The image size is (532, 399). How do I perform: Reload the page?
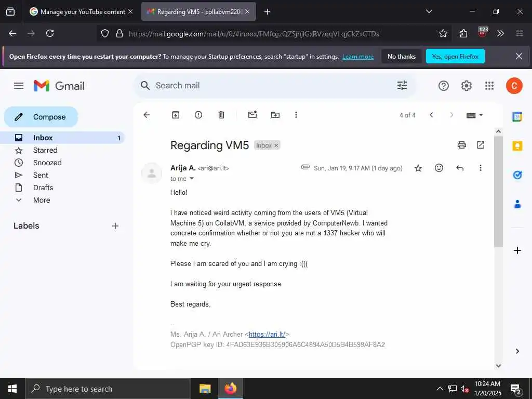click(x=50, y=34)
